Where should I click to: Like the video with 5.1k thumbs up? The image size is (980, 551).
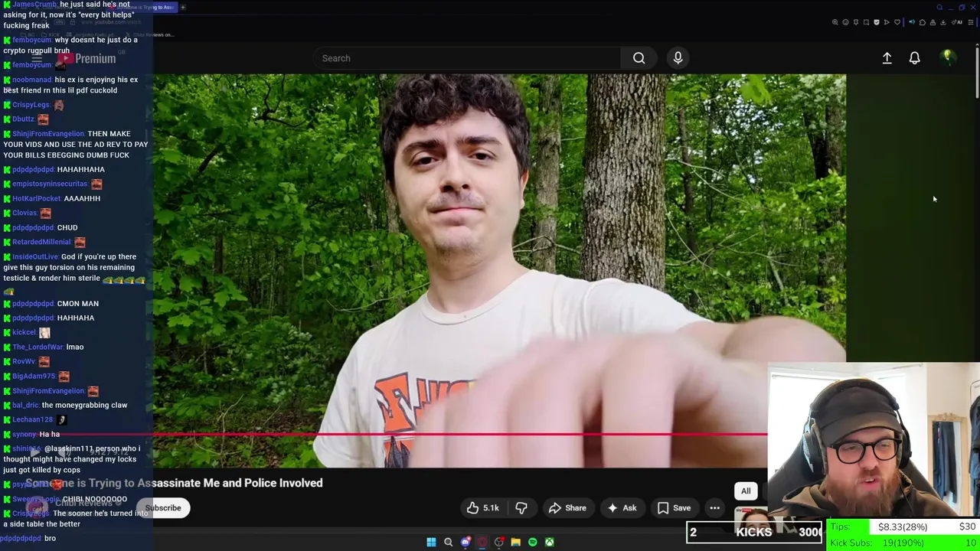click(x=483, y=508)
